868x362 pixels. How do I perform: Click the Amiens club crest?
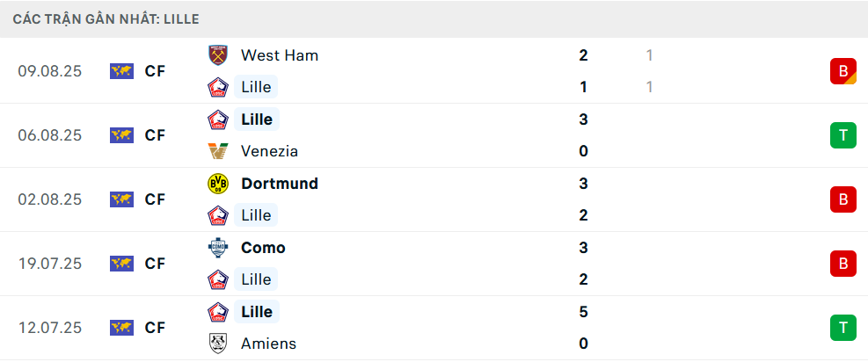coord(217,344)
